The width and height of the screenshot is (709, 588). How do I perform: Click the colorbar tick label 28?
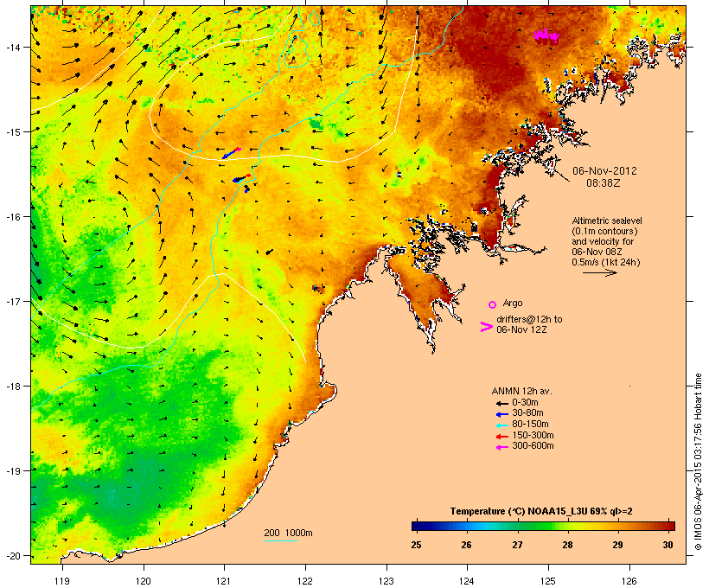click(567, 545)
